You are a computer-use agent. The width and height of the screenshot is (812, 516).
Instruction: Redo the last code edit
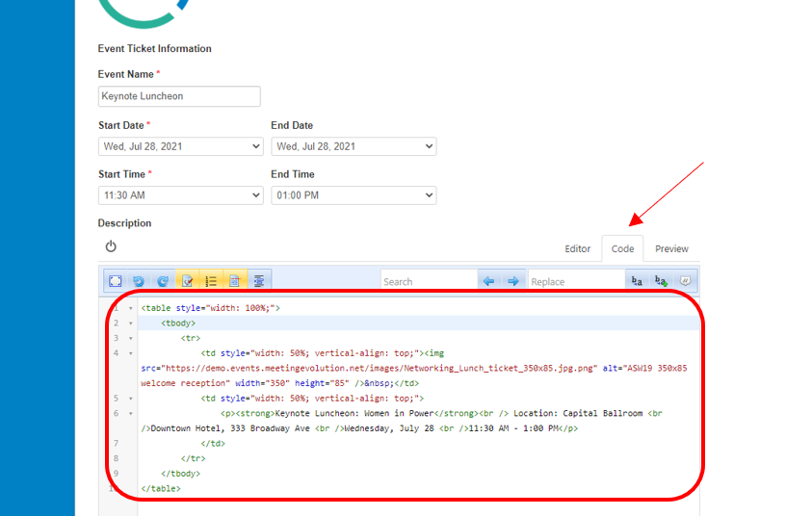point(163,281)
